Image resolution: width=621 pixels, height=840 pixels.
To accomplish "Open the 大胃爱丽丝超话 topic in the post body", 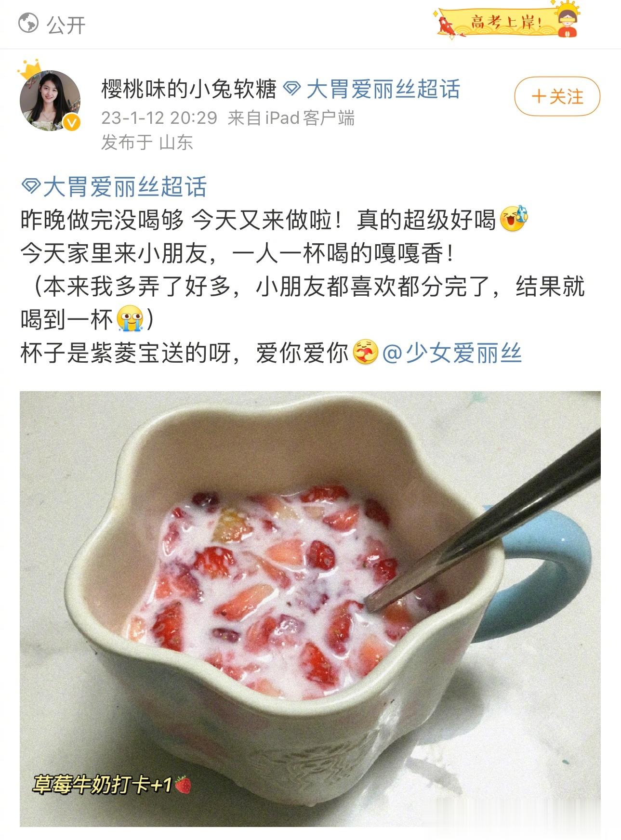I will (125, 187).
